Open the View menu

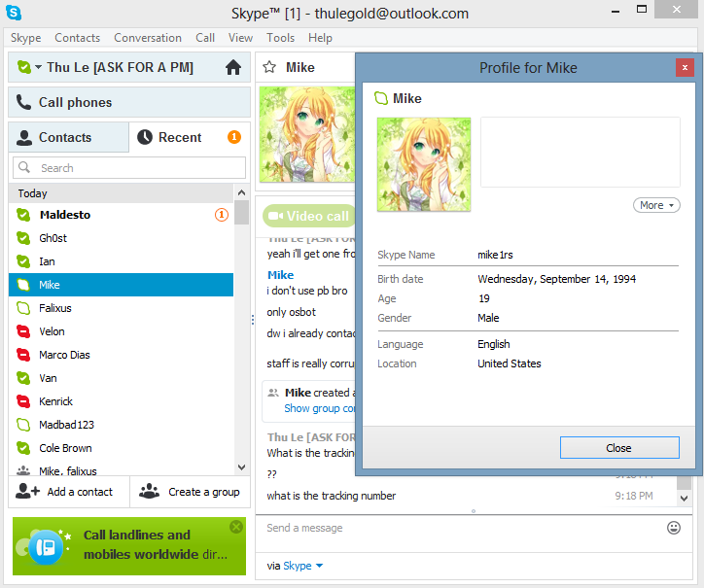coord(240,38)
